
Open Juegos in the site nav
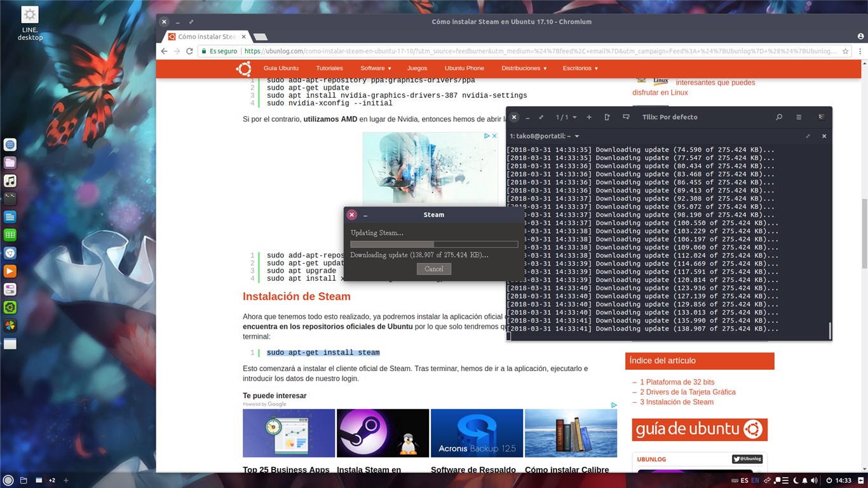[x=417, y=68]
